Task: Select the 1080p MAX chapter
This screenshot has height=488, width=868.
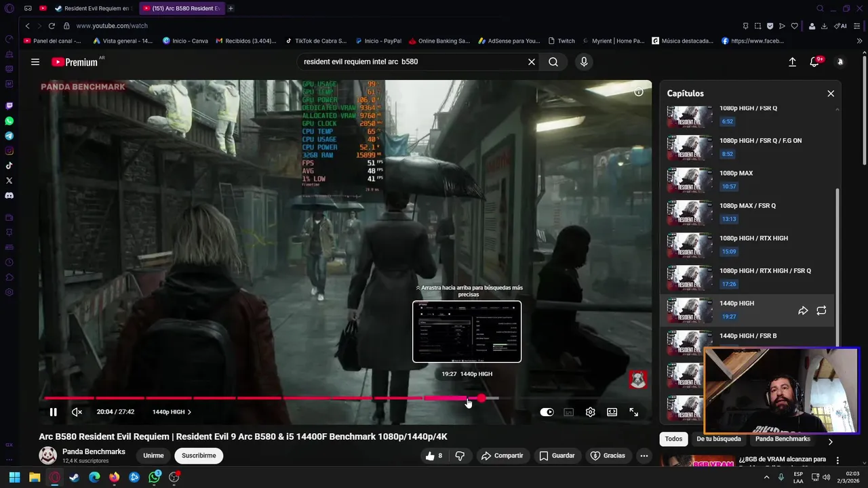Action: pyautogui.click(x=748, y=180)
